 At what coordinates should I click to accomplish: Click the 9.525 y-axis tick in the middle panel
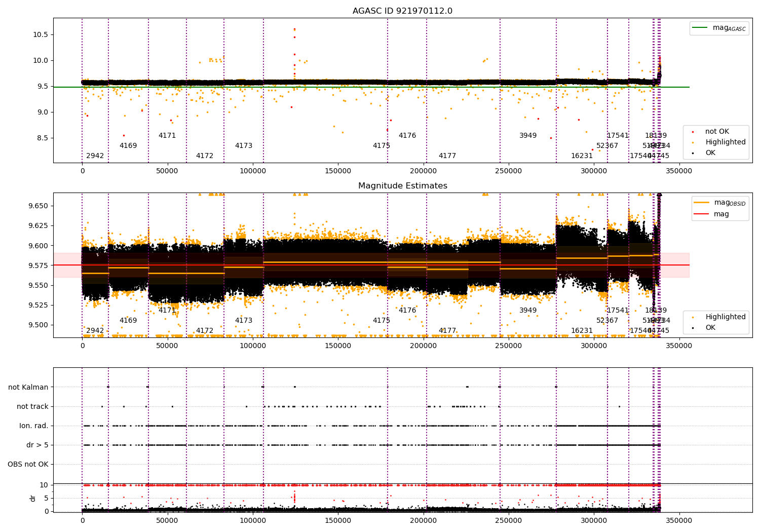(x=37, y=305)
